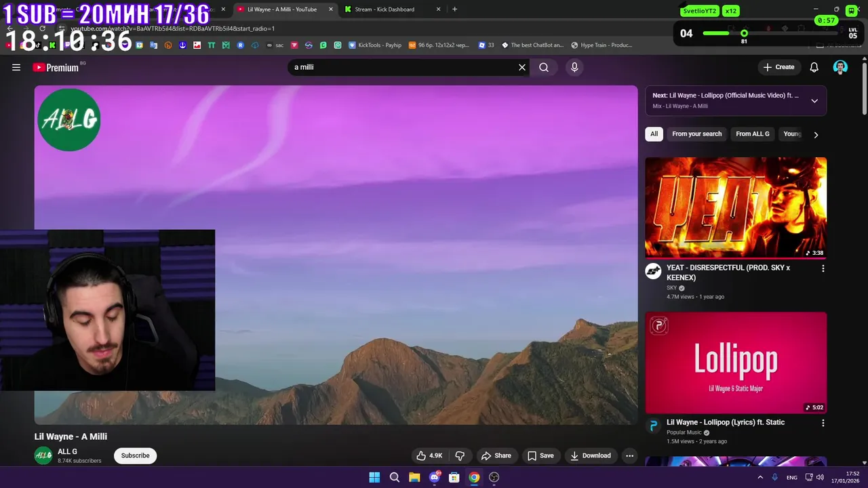868x488 pixels.
Task: Open the Lollipop lyrics video thumbnail
Action: (736, 362)
